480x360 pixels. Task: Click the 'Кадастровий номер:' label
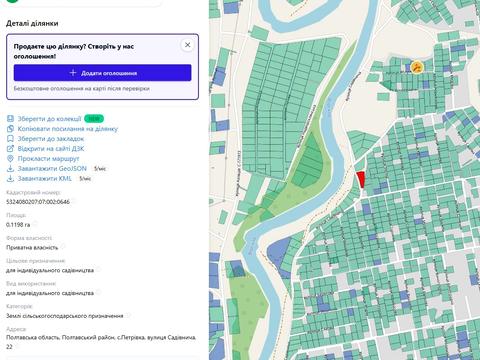pyautogui.click(x=33, y=192)
